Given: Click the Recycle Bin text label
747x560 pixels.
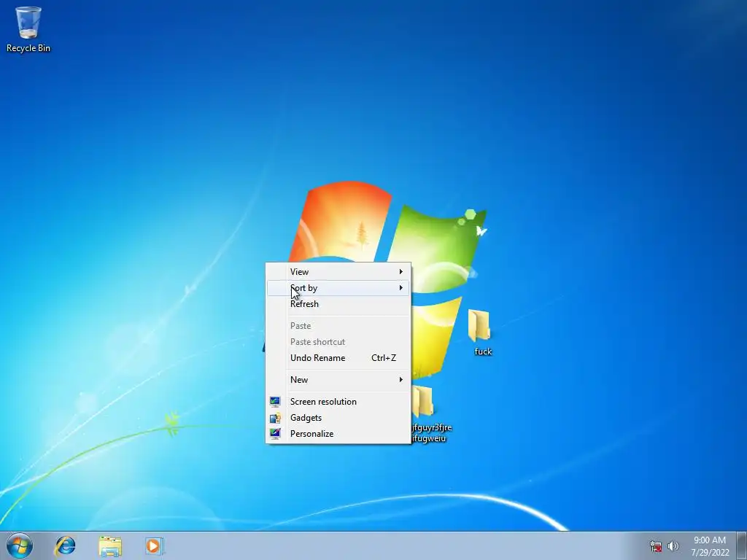Looking at the screenshot, I should click(28, 48).
